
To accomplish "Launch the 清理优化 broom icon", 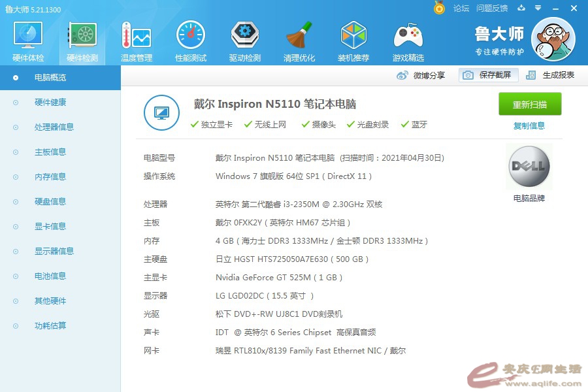I will pyautogui.click(x=299, y=36).
